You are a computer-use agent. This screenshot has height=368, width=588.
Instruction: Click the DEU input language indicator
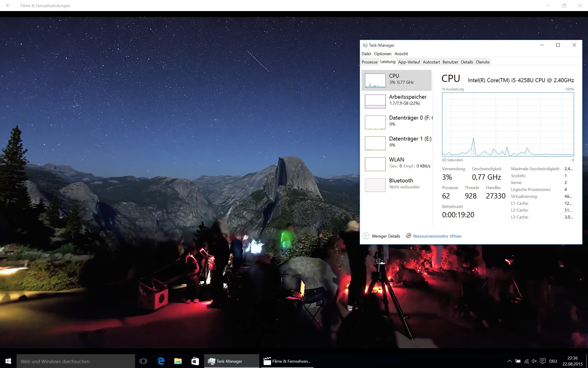(553, 361)
